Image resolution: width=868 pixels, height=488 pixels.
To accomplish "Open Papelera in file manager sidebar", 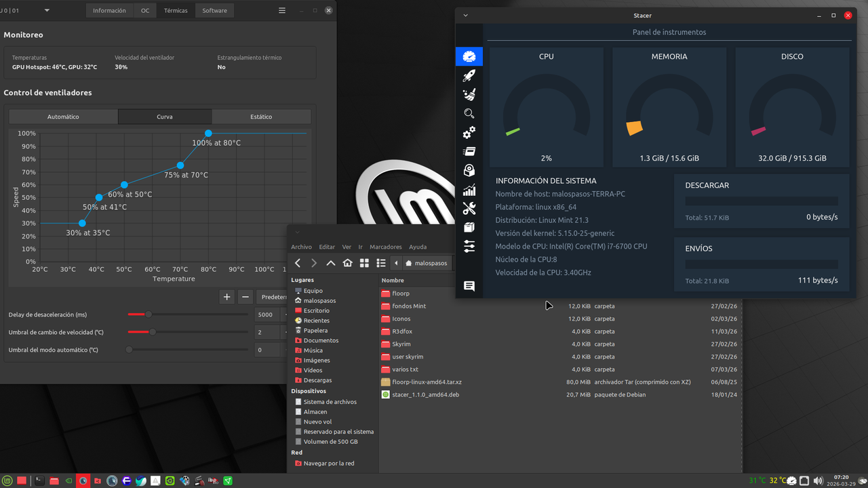I will click(x=315, y=330).
